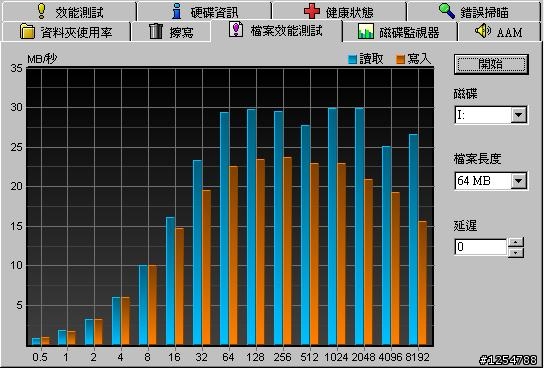Click the speaker icon on AAM tab

pyautogui.click(x=483, y=31)
